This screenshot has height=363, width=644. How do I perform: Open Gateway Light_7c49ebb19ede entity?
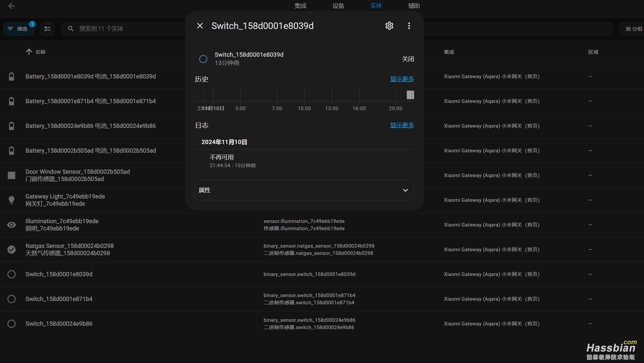65,200
